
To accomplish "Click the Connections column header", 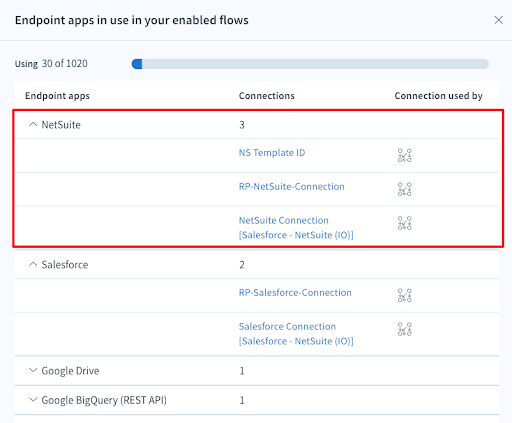I will [x=266, y=96].
